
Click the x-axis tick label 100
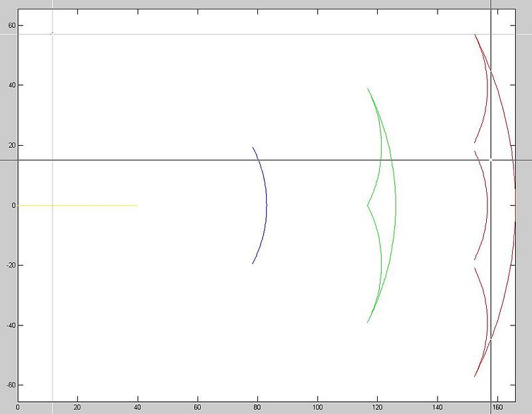click(x=317, y=407)
